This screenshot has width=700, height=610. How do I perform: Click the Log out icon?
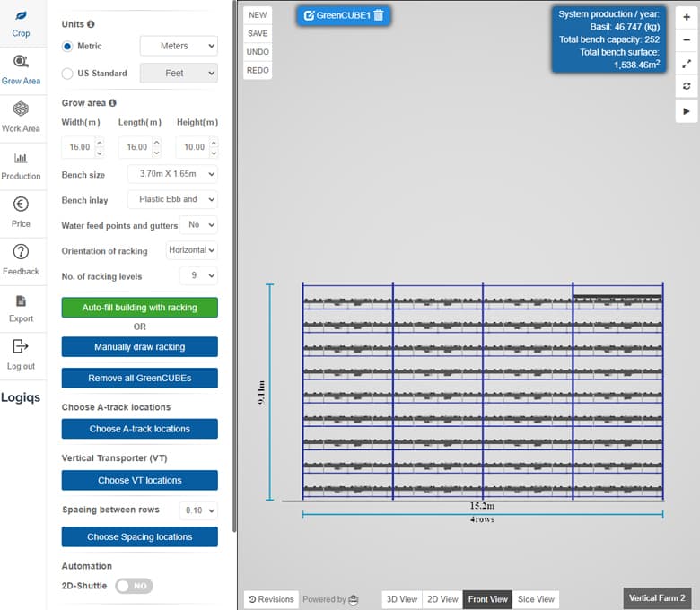[x=21, y=347]
